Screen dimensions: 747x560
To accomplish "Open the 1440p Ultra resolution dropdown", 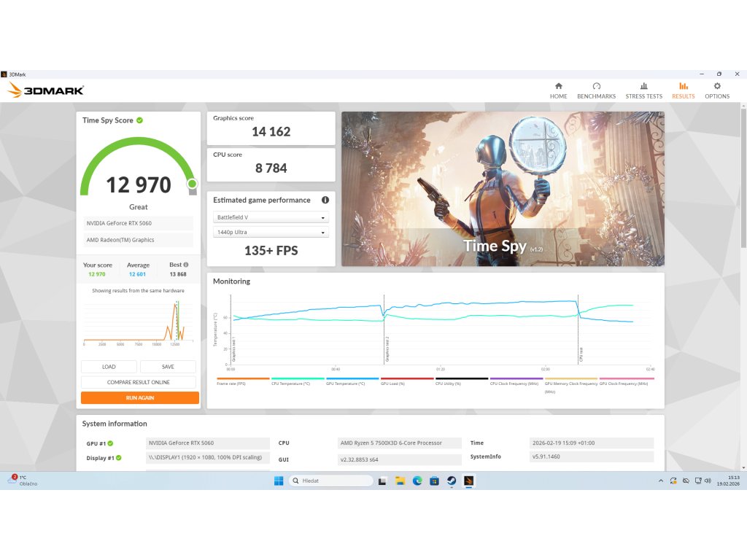I will tap(271, 233).
